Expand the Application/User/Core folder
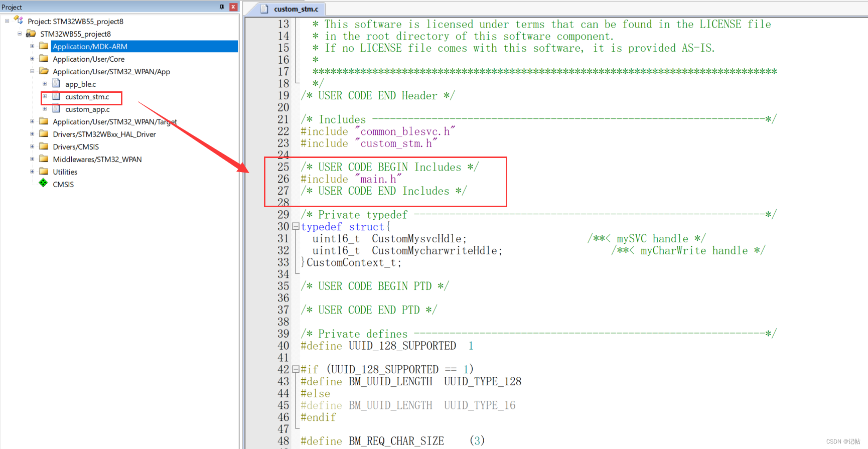Image resolution: width=868 pixels, height=449 pixels. 32,59
